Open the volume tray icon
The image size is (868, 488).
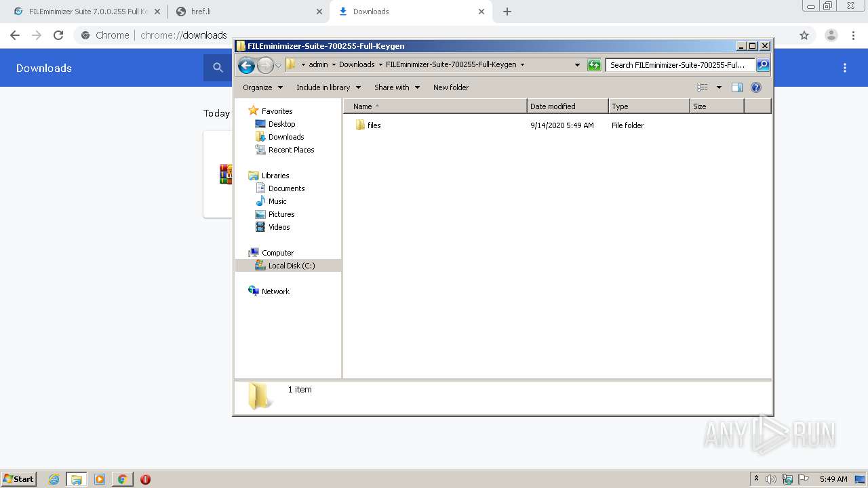pyautogui.click(x=771, y=479)
